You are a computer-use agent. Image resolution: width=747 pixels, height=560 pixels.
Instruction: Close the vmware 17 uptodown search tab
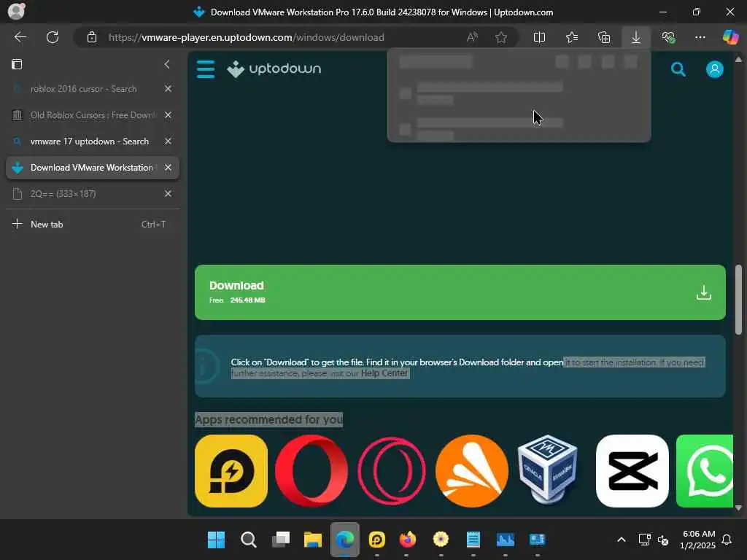168,141
